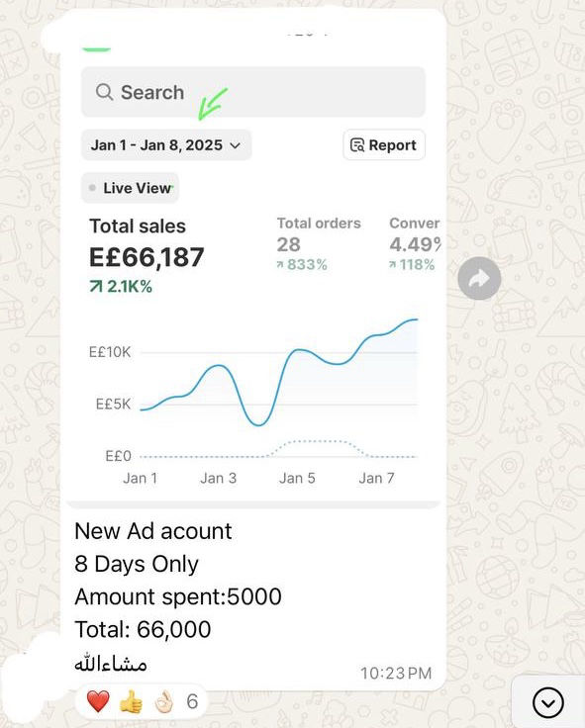Viewport: 585px width, 728px height.
Task: Click the green upward arrow next to 2.1K%
Action: coord(96,287)
